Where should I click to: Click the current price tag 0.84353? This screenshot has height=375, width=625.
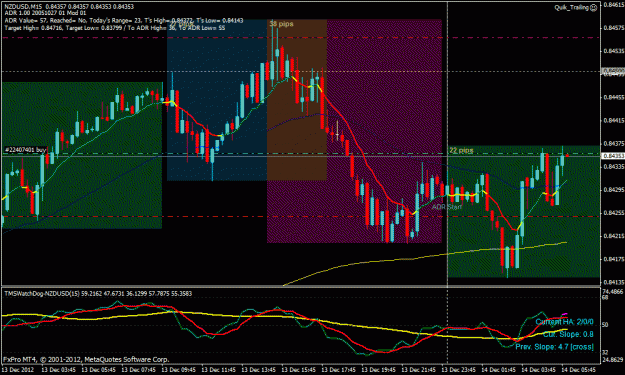(613, 156)
